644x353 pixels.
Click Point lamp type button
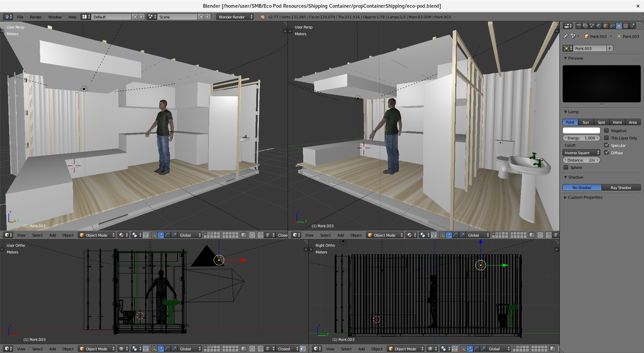570,122
